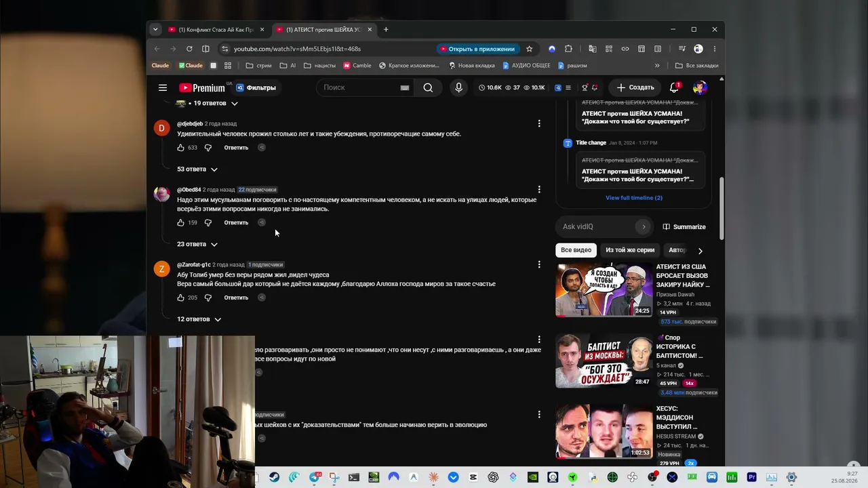This screenshot has width=868, height=488.
Task: Open the on-screen keyboard in the search box
Action: [x=405, y=87]
